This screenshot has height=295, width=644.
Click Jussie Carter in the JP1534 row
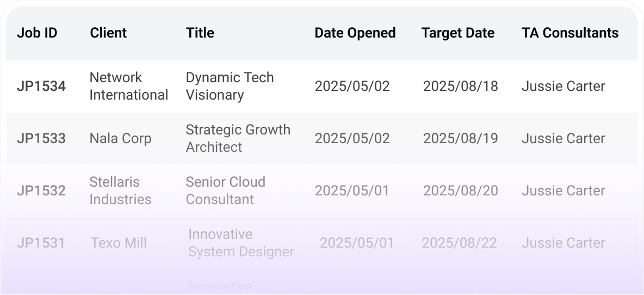pyautogui.click(x=563, y=86)
